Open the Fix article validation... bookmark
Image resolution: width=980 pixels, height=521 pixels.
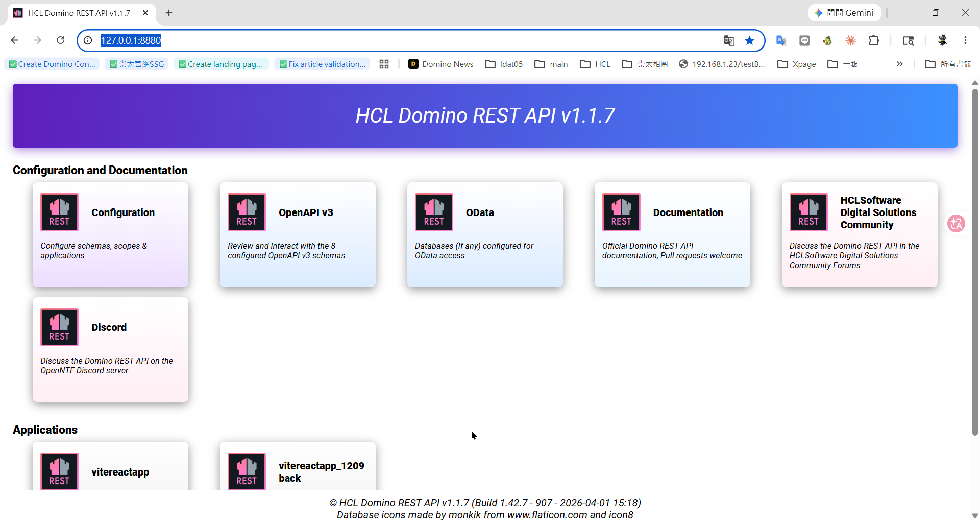pyautogui.click(x=323, y=64)
